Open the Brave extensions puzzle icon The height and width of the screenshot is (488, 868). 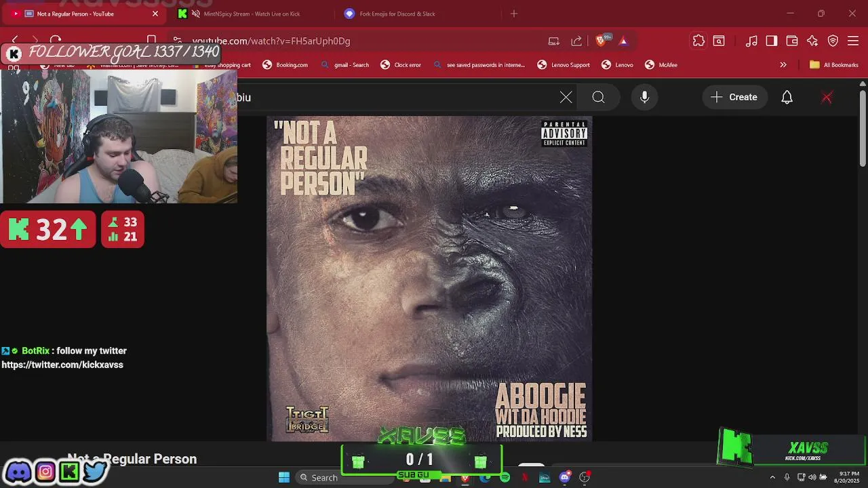tap(698, 41)
